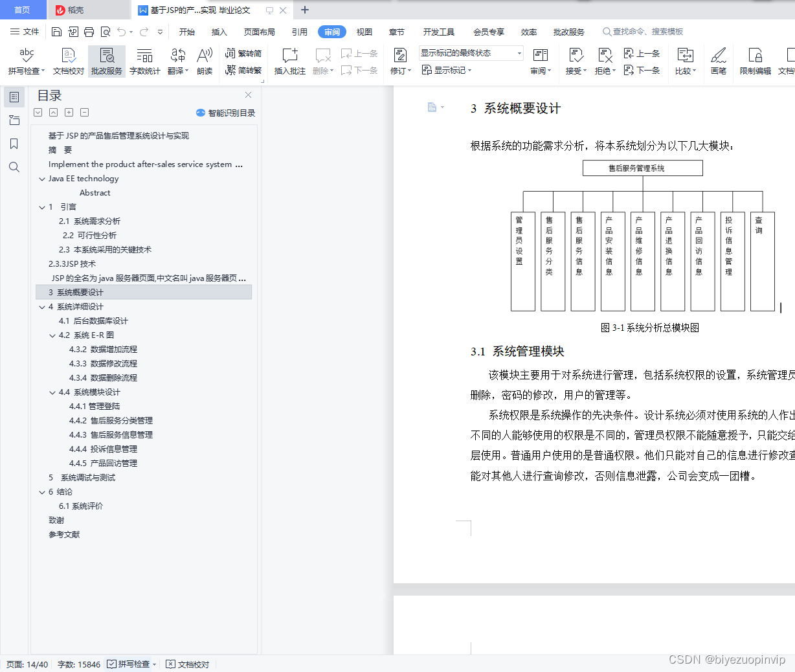This screenshot has height=672, width=795.
Task: Open a new document tab with plus
Action: tap(305, 10)
